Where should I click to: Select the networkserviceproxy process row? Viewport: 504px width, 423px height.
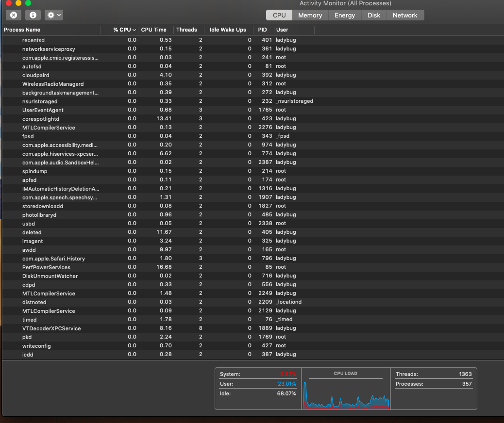tap(253, 49)
